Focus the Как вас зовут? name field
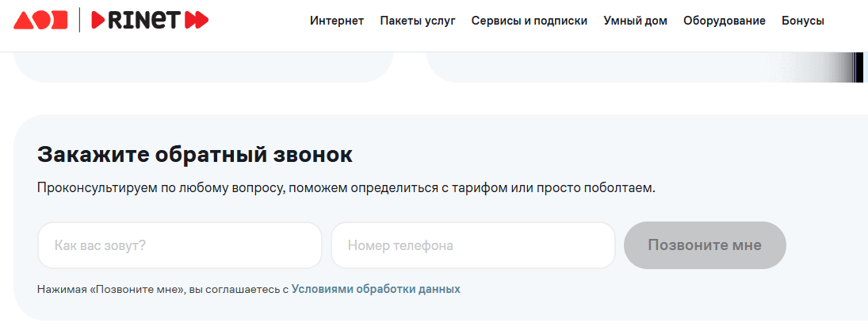 pyautogui.click(x=180, y=245)
